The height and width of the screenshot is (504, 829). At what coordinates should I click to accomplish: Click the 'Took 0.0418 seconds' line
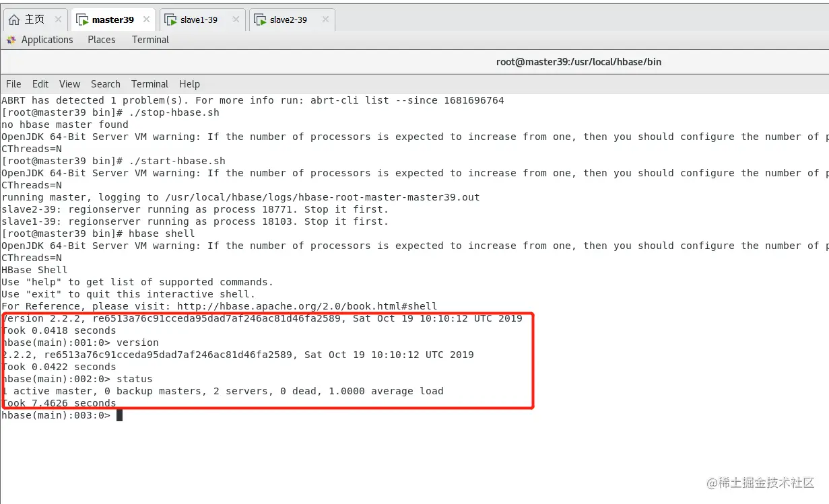[x=59, y=330]
